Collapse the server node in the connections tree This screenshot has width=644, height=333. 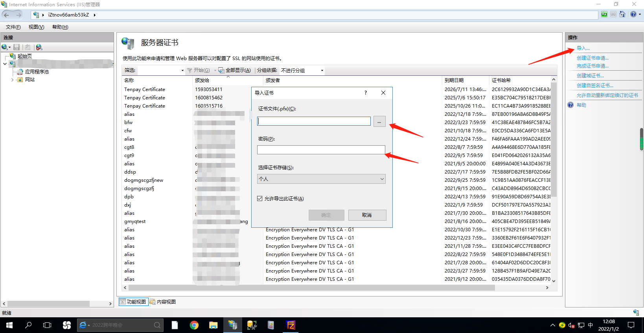coord(5,64)
